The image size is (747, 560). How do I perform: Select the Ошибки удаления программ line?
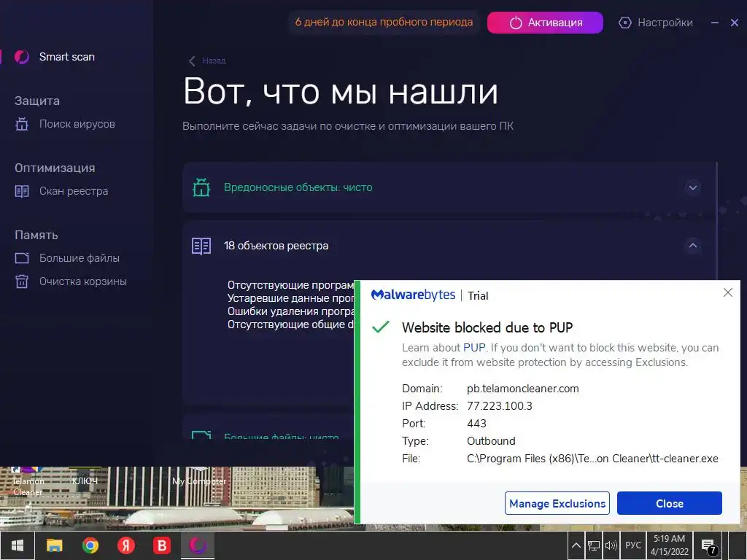point(290,311)
